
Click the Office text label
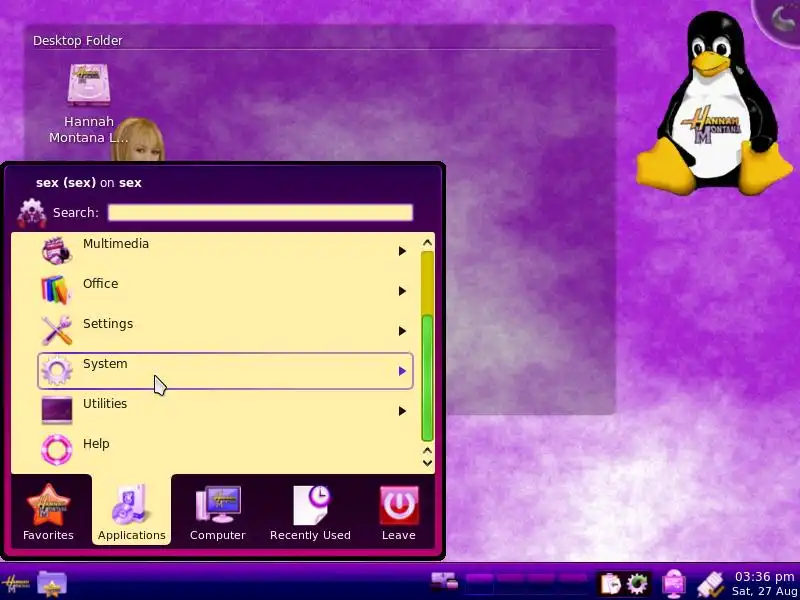coord(101,284)
